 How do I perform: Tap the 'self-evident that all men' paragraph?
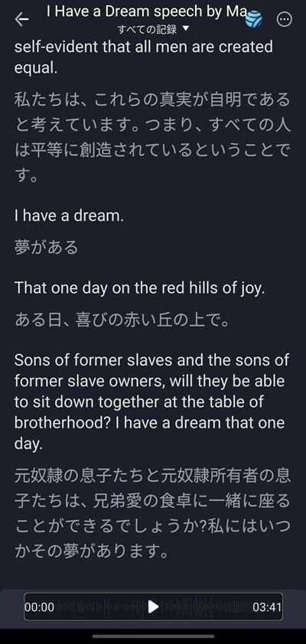coord(144,57)
